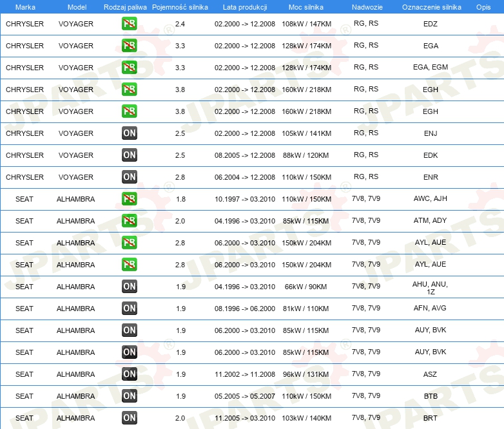Click the petrol fuel icon in the EDZ engine row

click(x=129, y=24)
